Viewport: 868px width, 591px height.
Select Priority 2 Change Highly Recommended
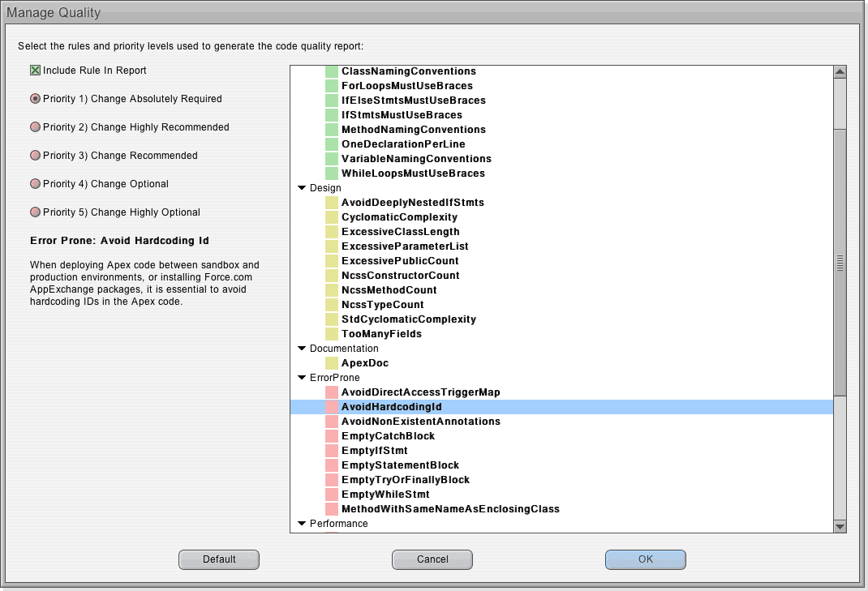35,126
